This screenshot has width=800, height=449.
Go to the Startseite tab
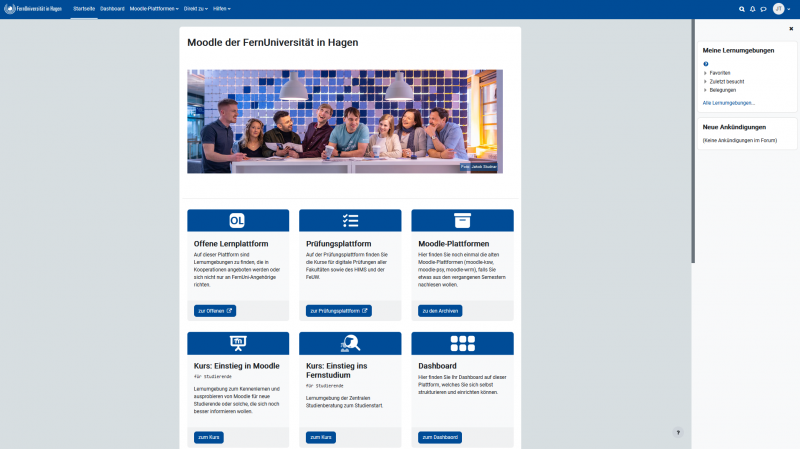84,9
